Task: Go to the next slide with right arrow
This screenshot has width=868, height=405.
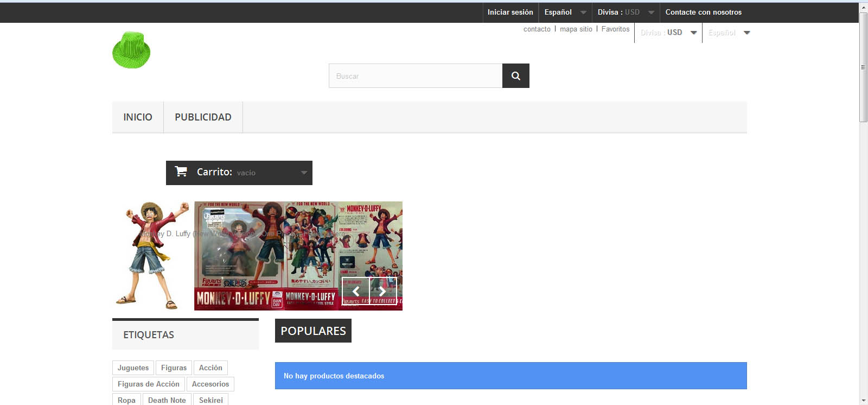Action: pyautogui.click(x=383, y=291)
